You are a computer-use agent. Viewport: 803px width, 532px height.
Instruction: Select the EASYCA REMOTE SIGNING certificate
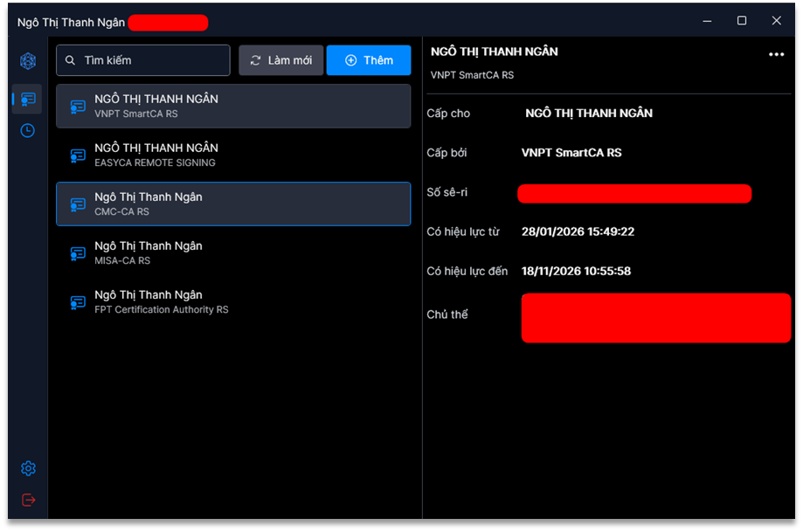click(x=233, y=155)
